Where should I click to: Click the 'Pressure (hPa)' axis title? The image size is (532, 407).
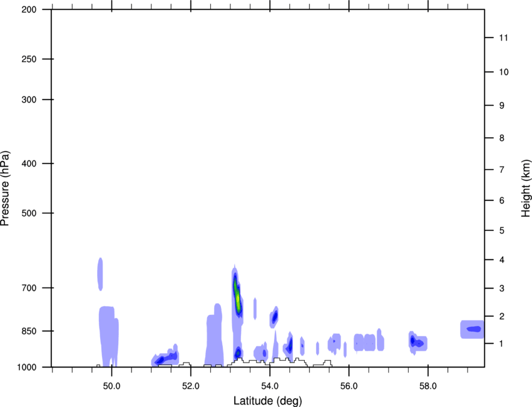(5, 188)
